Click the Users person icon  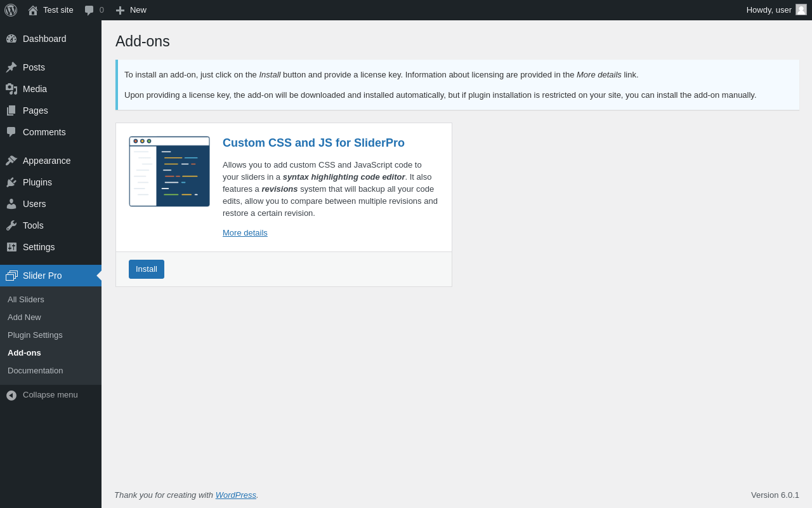click(11, 204)
